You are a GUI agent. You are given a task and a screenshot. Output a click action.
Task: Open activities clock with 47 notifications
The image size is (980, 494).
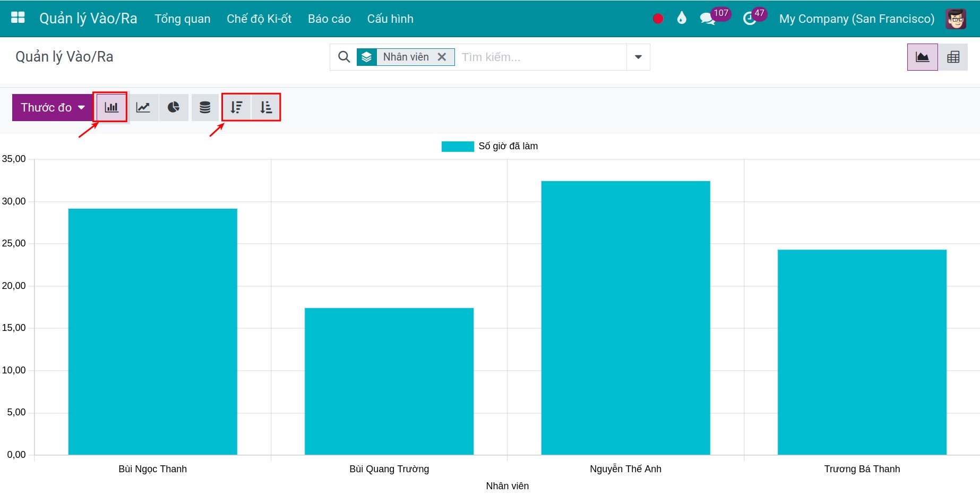pos(754,18)
